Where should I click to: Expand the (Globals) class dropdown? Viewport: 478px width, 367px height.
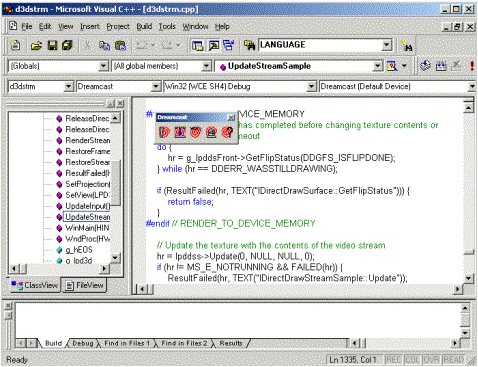[104, 66]
